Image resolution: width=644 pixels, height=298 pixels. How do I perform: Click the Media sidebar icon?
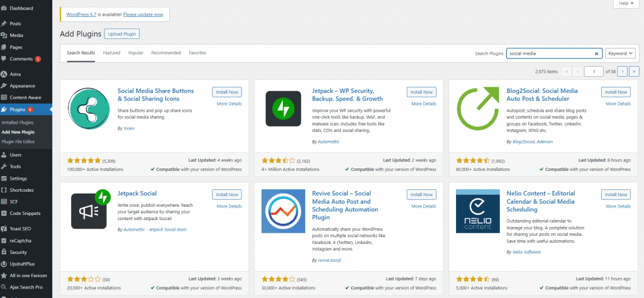pos(4,35)
